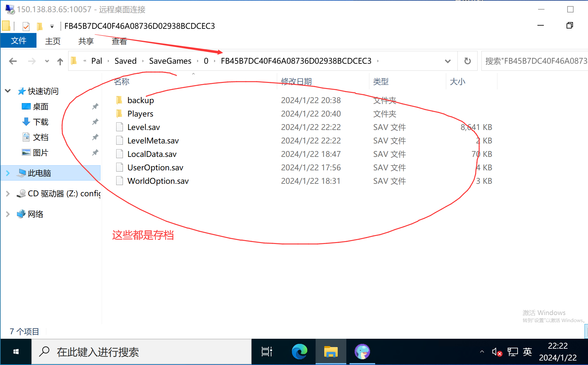This screenshot has height=365, width=588.
Task: Select 网络 in the navigation pane
Action: [x=35, y=214]
